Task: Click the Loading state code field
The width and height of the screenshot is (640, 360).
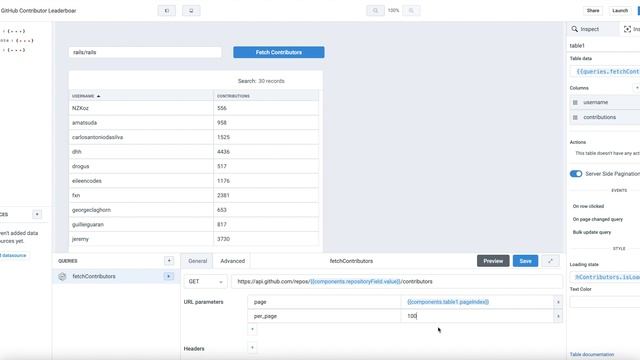Action: [x=605, y=277]
